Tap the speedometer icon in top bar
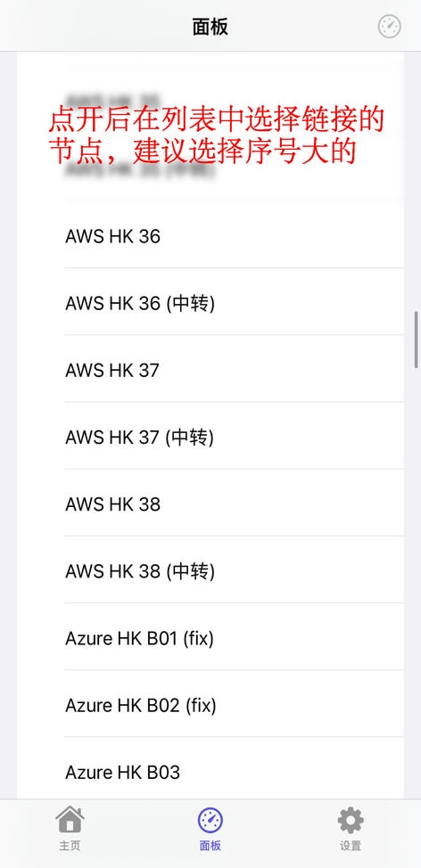421x868 pixels. [x=390, y=27]
